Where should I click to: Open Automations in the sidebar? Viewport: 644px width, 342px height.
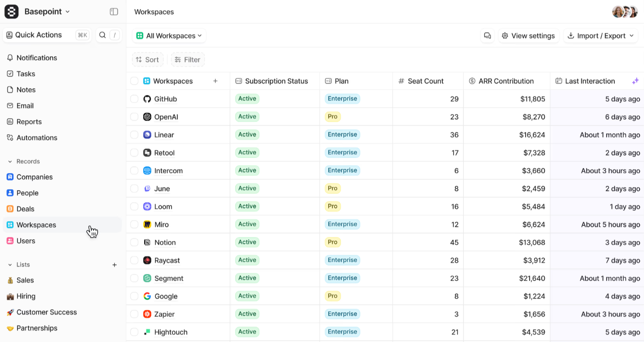(x=62, y=138)
